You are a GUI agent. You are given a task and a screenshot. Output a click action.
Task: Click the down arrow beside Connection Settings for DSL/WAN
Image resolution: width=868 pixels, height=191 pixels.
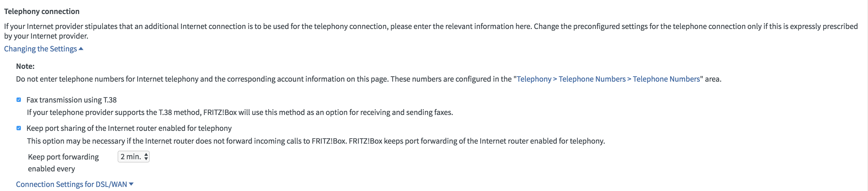pyautogui.click(x=131, y=184)
